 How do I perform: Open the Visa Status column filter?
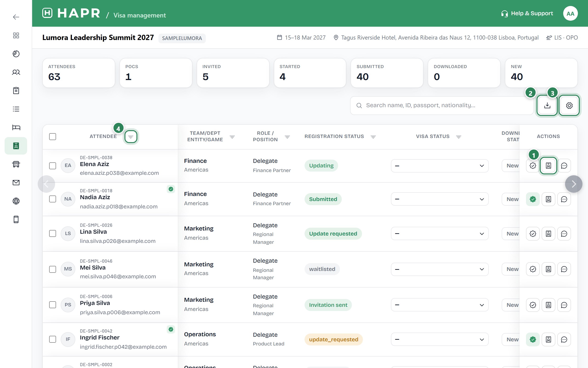coord(458,137)
